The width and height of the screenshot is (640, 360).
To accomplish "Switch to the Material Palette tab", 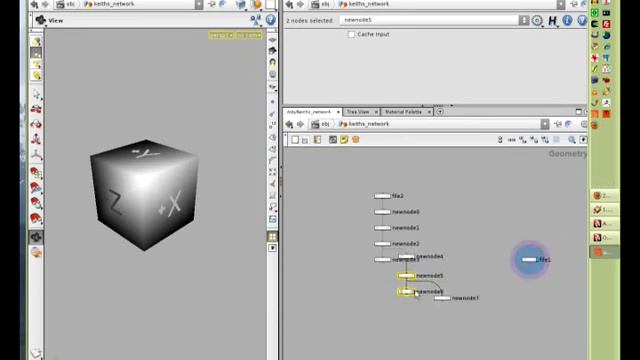I will coord(403,111).
